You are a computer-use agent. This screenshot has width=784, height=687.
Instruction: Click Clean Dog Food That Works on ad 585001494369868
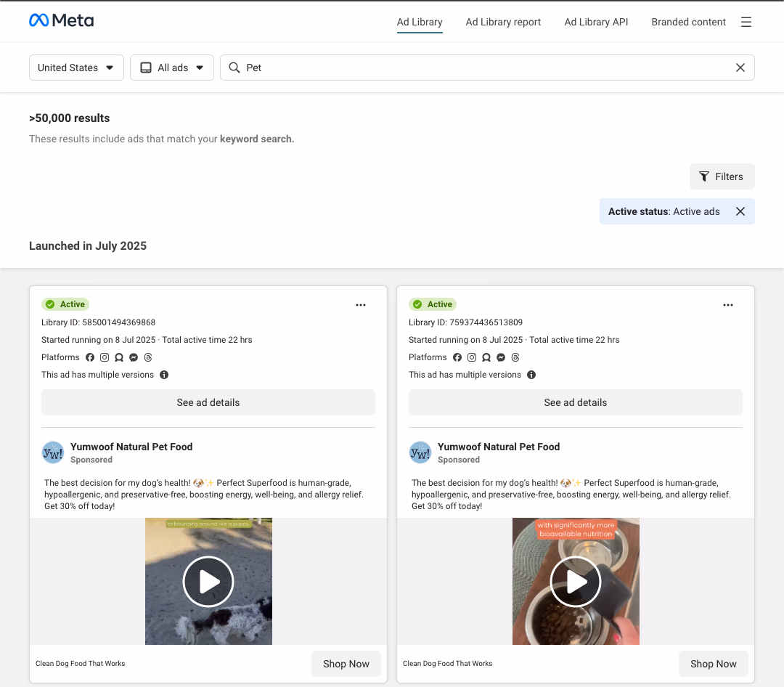click(81, 664)
